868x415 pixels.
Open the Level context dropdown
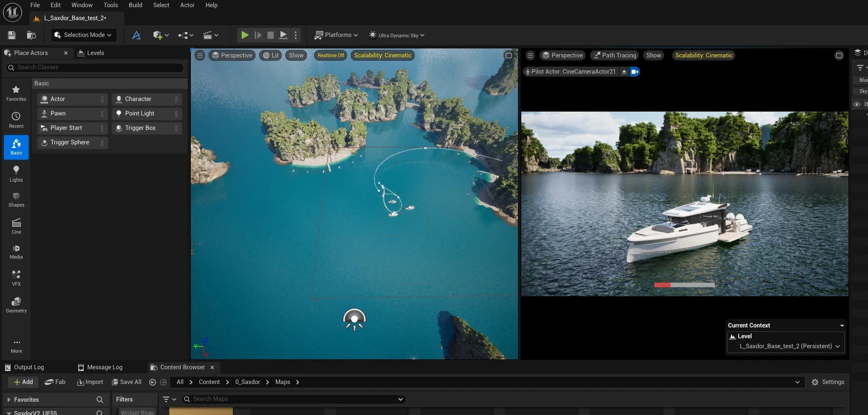pos(786,346)
